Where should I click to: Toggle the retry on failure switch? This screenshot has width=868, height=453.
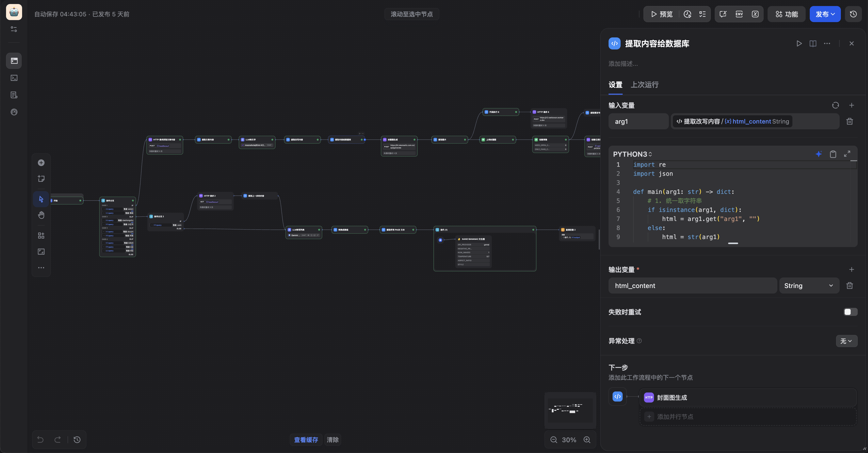click(x=850, y=312)
